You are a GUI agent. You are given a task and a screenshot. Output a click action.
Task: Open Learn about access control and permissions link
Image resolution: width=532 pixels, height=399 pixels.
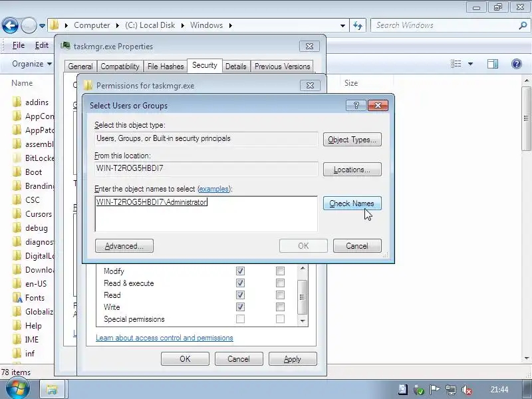click(x=164, y=338)
